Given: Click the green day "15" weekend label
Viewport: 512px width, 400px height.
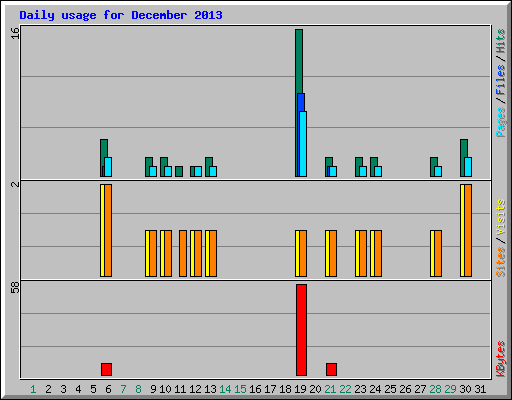Looking at the screenshot, I should click(x=240, y=389).
